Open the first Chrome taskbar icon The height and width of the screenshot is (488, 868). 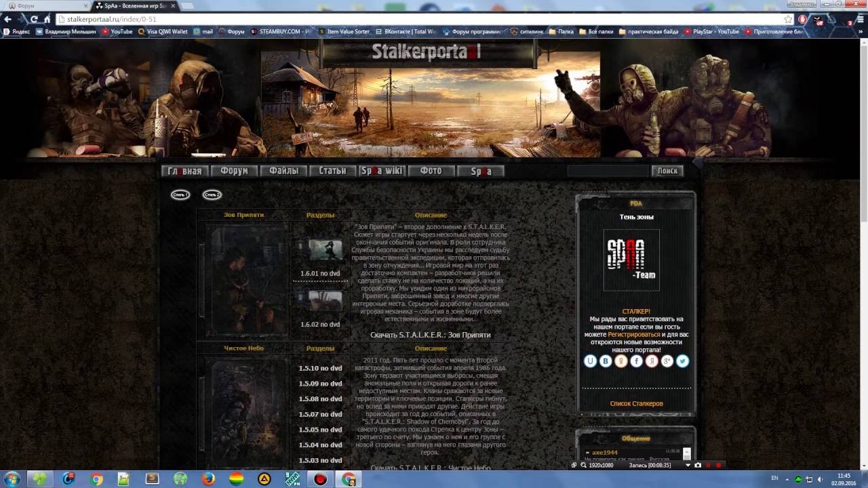pyautogui.click(x=96, y=479)
